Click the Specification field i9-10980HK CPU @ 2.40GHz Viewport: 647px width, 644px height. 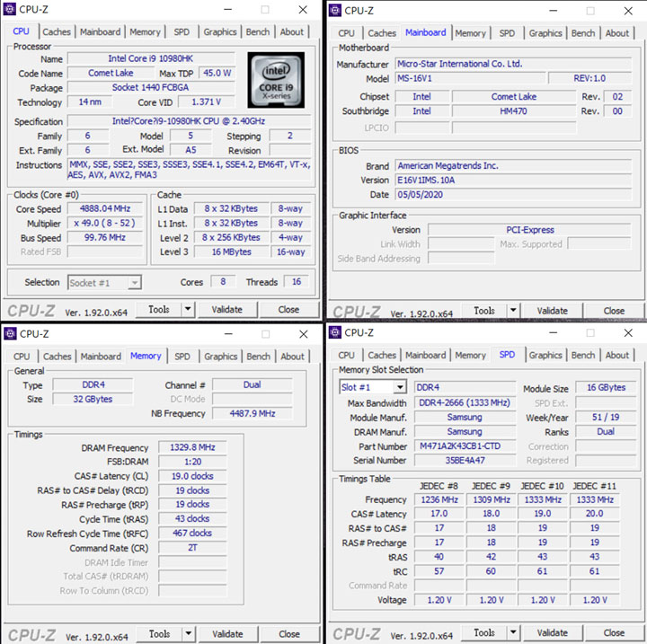tap(189, 121)
